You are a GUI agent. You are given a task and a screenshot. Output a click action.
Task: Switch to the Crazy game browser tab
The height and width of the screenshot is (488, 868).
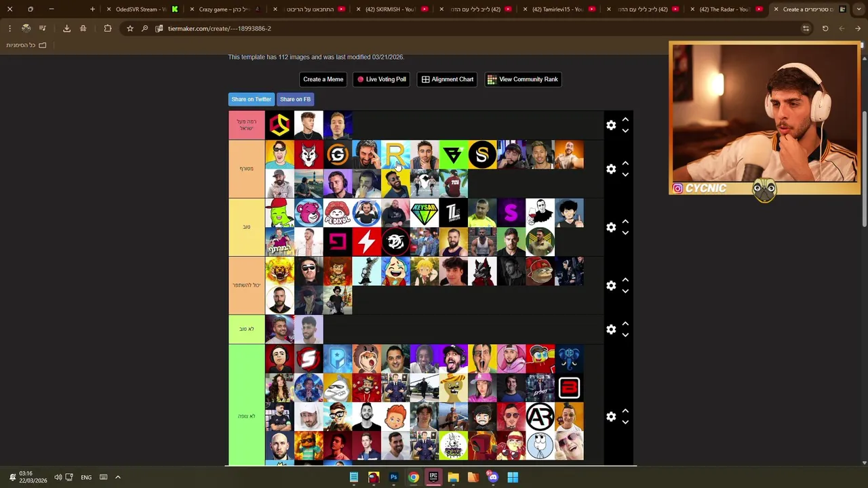click(x=224, y=9)
